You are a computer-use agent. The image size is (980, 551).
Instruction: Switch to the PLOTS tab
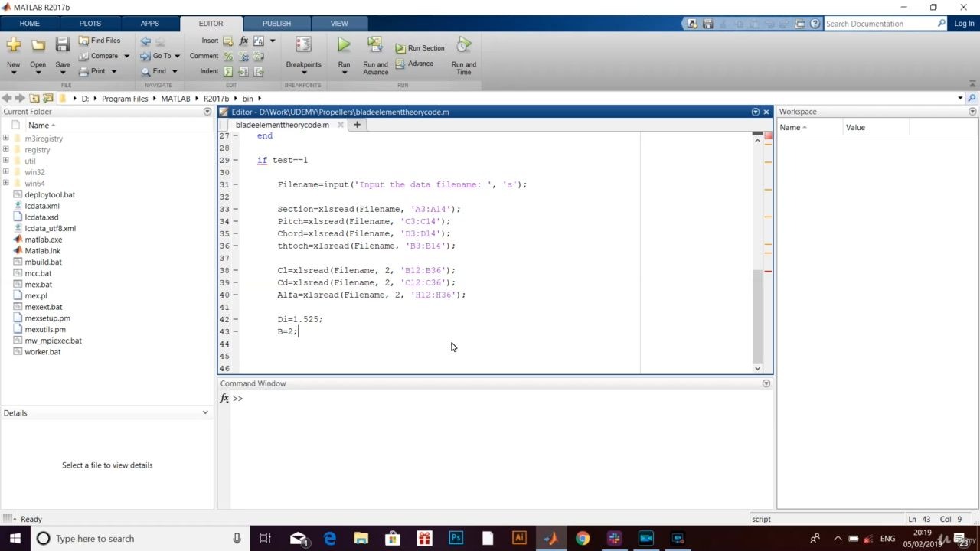coord(90,24)
